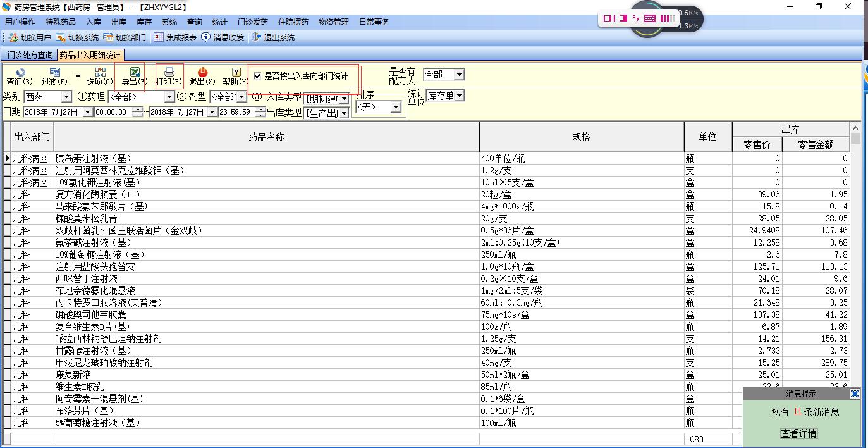
Task: Open the 门诊发药 menu
Action: (x=253, y=22)
